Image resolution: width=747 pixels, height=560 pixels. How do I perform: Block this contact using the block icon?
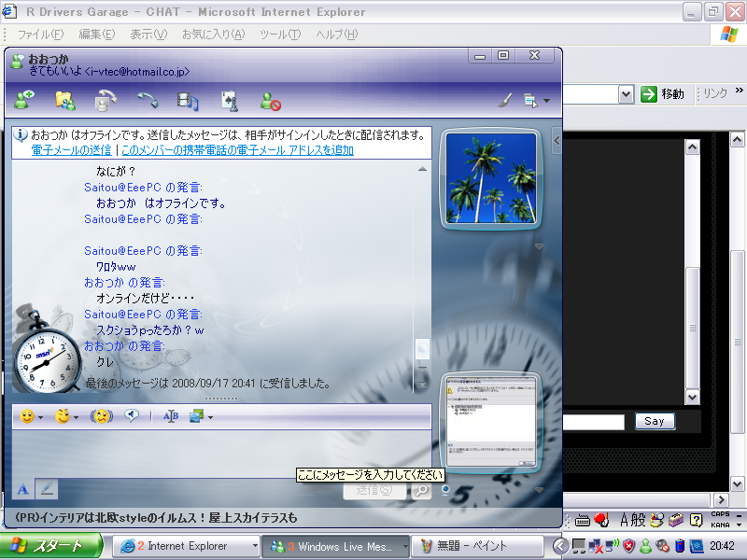(270, 99)
